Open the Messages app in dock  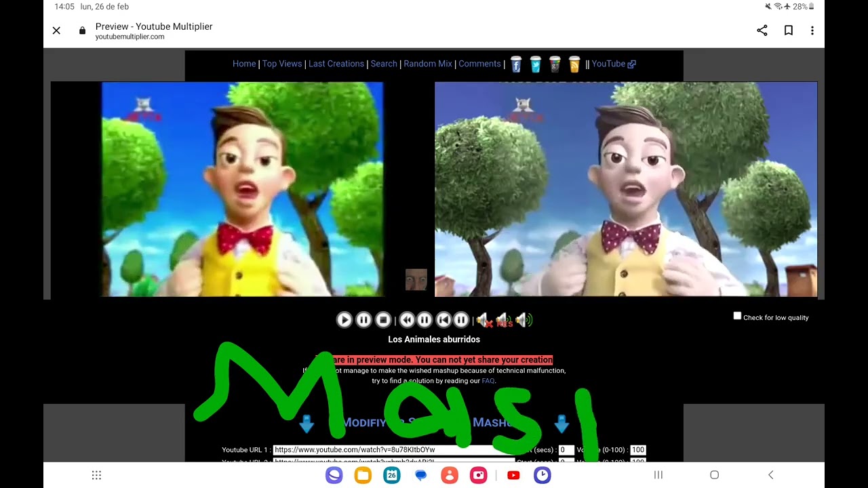click(420, 475)
